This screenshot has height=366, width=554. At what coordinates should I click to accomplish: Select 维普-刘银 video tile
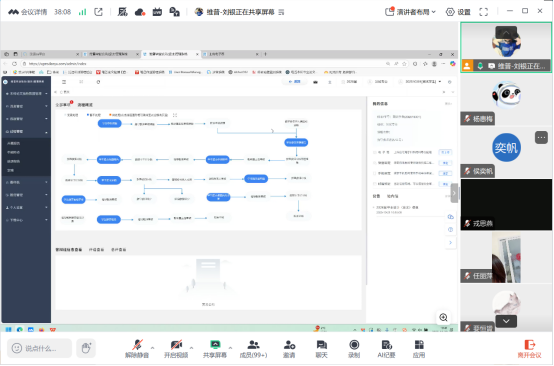pyautogui.click(x=506, y=47)
